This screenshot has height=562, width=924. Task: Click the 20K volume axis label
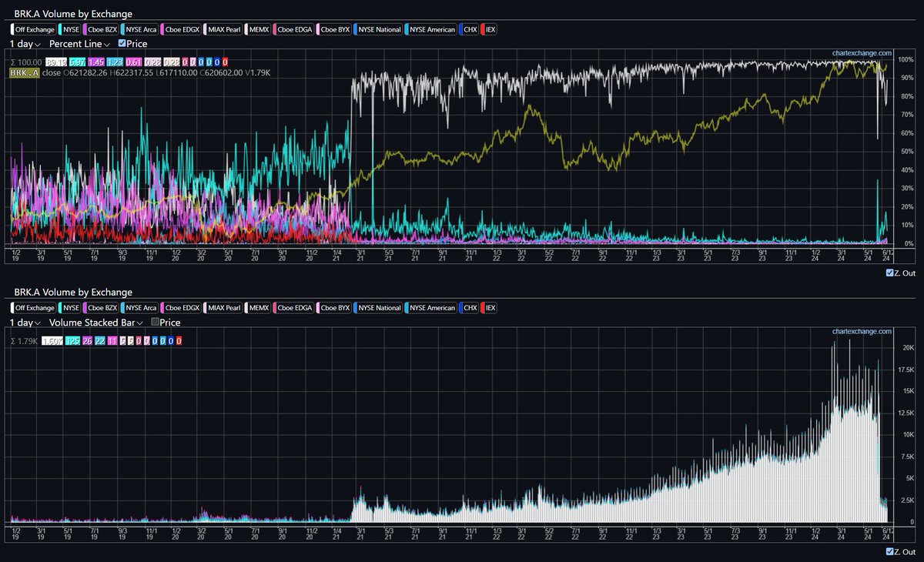click(x=907, y=347)
